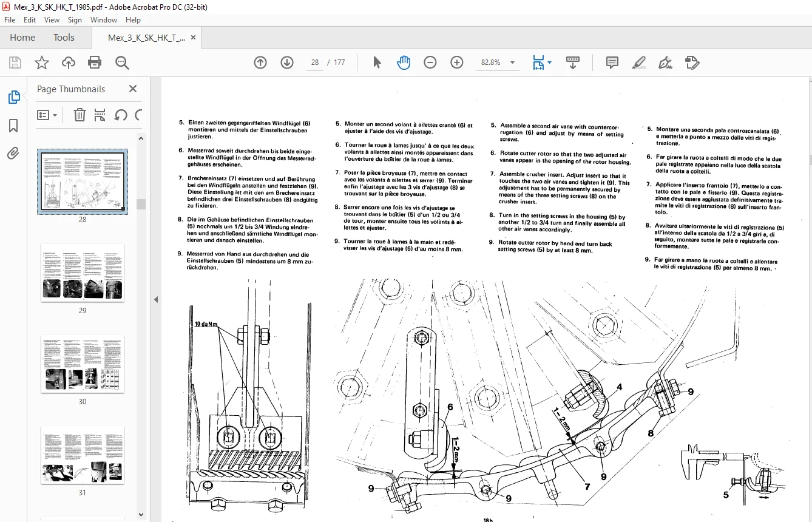Image resolution: width=812 pixels, height=522 pixels.
Task: Select the page 28 thumbnail
Action: [x=83, y=182]
